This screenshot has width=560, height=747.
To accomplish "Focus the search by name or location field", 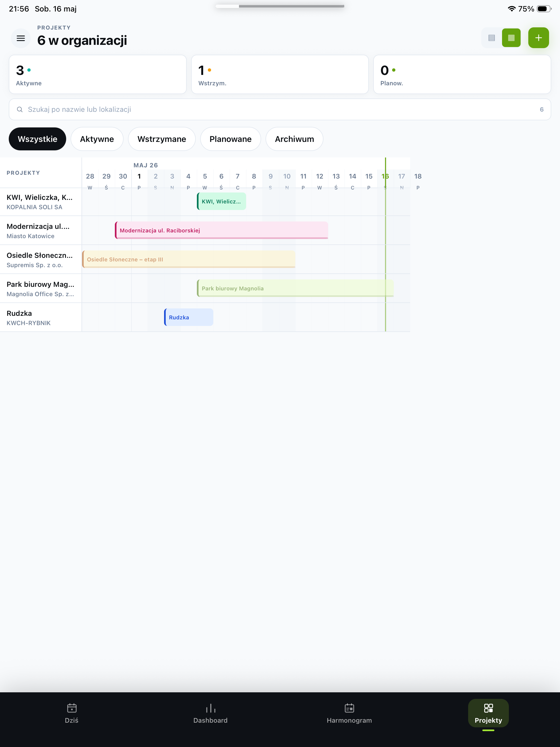I will pos(280,109).
